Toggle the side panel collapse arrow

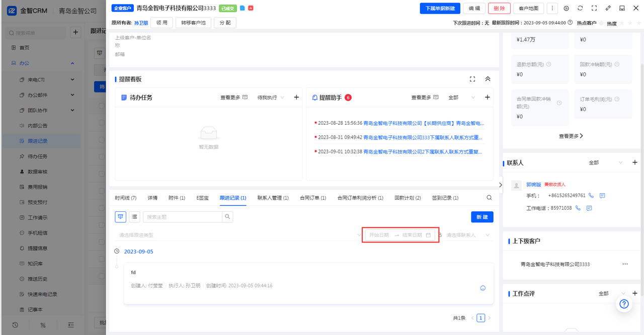click(x=501, y=185)
